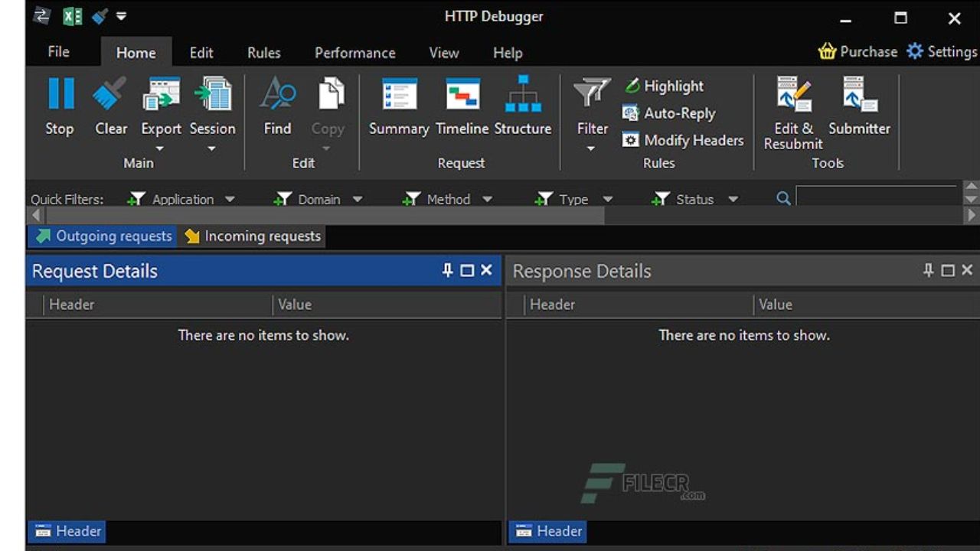The image size is (980, 551).
Task: Select the Highlight rule
Action: (664, 86)
